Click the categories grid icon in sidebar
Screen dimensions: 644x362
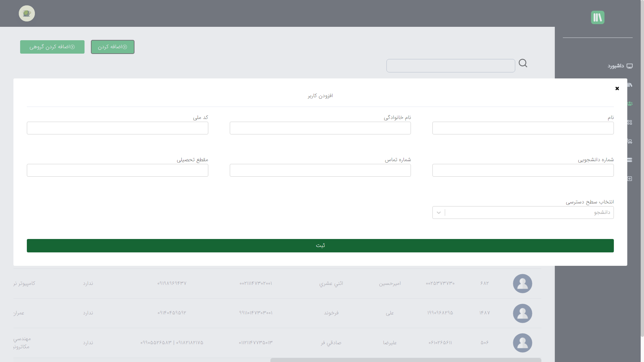[x=630, y=122]
